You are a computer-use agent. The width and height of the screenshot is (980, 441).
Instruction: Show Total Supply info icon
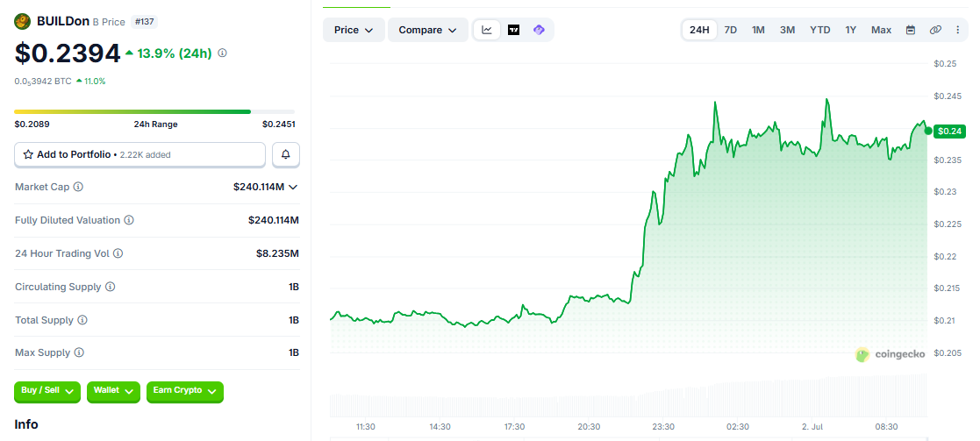click(82, 320)
